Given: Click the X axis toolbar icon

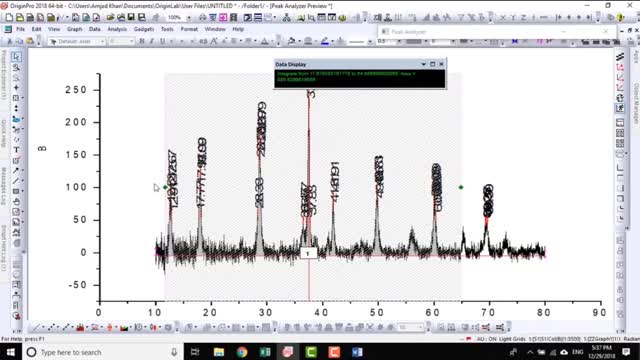Looking at the screenshot, I should (503, 18).
